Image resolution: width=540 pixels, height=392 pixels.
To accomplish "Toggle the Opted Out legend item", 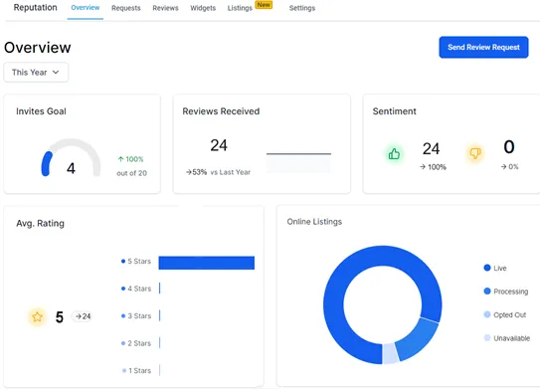I will click(x=504, y=314).
